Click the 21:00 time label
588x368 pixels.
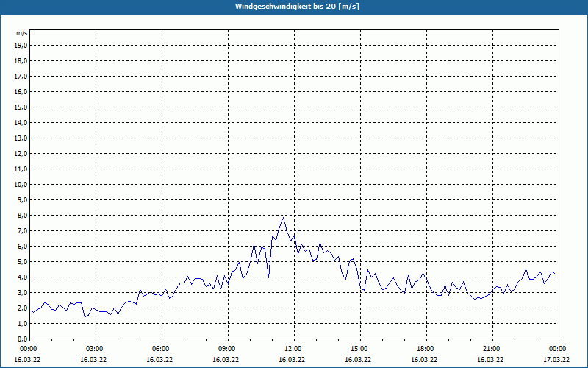[492, 349]
